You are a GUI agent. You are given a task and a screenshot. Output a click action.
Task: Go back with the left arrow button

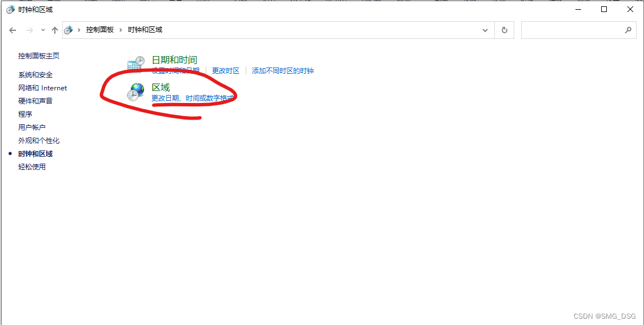pyautogui.click(x=13, y=30)
